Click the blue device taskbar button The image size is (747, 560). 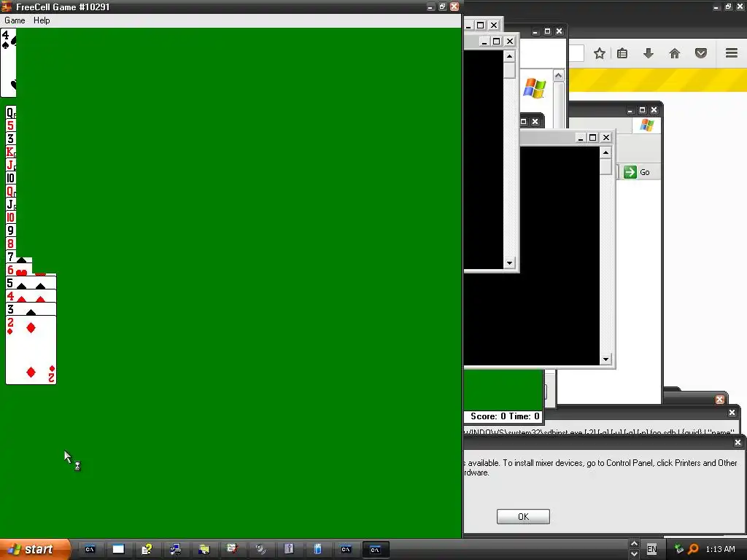[x=318, y=550]
